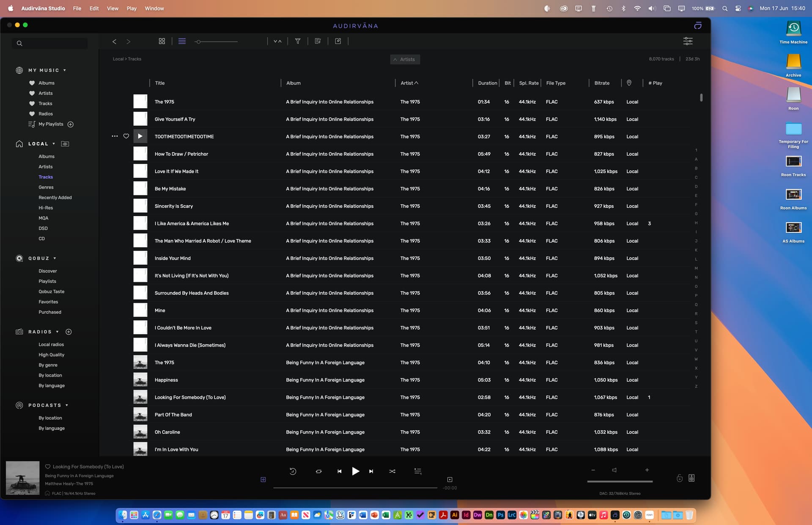Screen dimensions: 812x525
Task: Open audio settings sliders icon
Action: click(688, 41)
